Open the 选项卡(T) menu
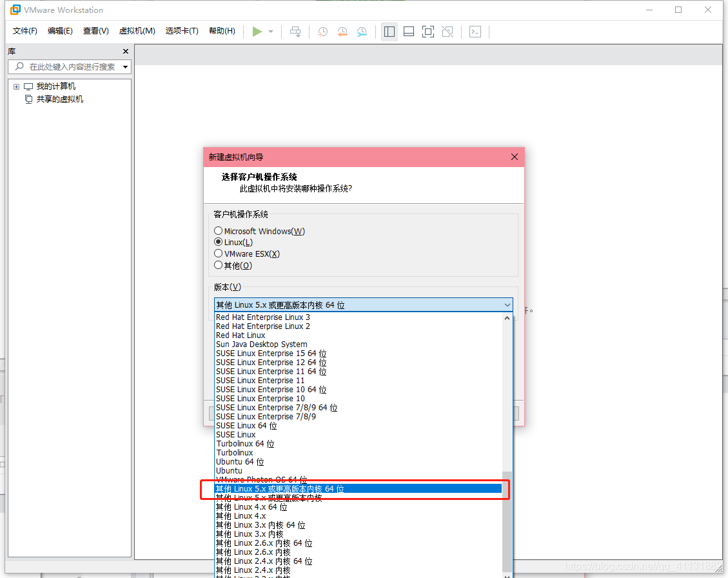 tap(182, 31)
